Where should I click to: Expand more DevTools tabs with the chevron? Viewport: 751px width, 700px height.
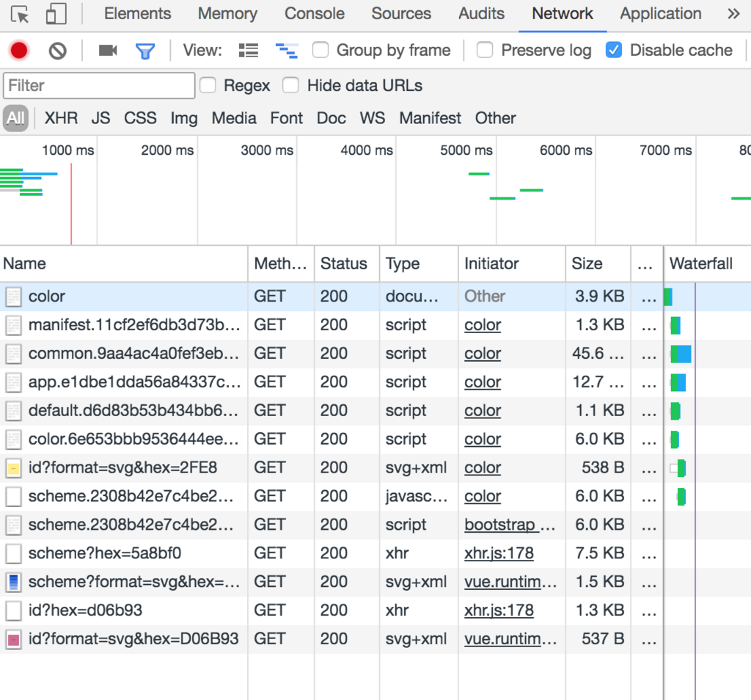coord(733,14)
